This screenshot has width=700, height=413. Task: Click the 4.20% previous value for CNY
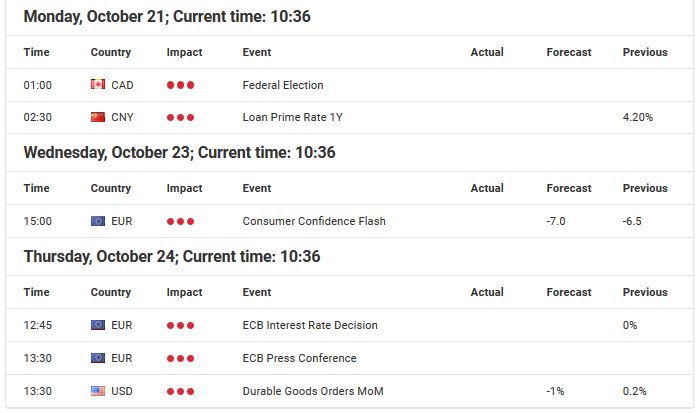coord(638,117)
